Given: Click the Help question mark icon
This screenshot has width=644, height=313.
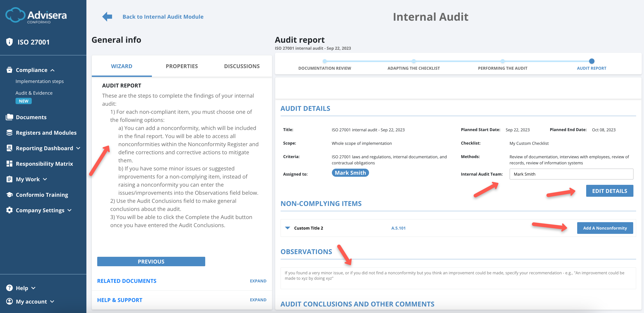Looking at the screenshot, I should 9,288.
